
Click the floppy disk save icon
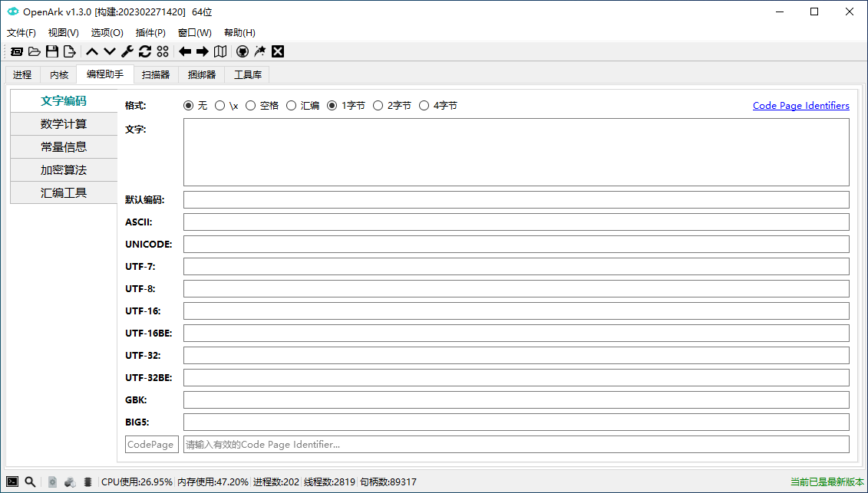(52, 51)
